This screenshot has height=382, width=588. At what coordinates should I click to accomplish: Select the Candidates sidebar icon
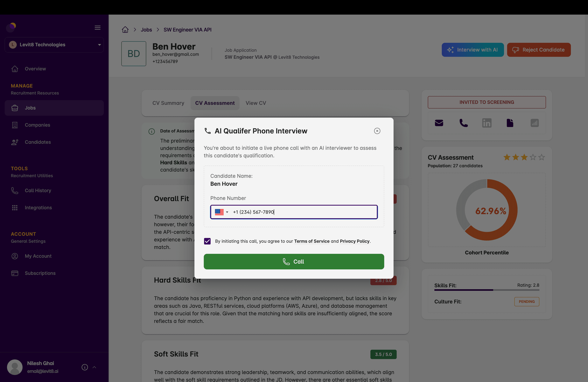point(15,142)
